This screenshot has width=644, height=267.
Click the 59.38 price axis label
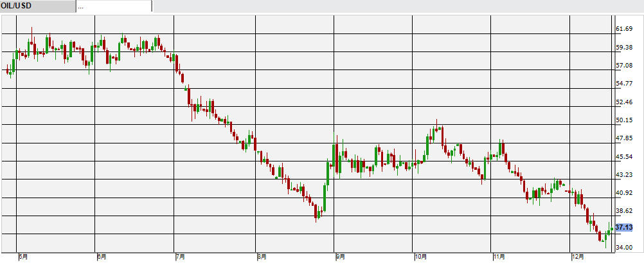(x=625, y=48)
